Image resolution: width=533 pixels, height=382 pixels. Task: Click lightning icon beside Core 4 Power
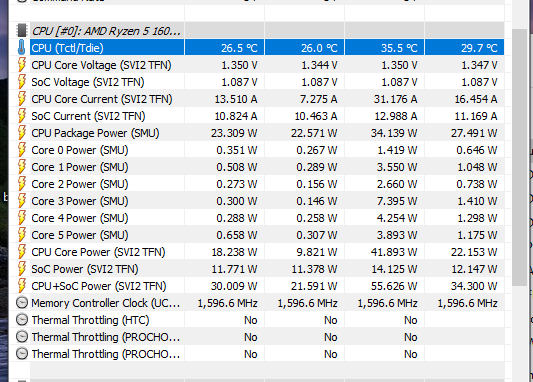click(22, 218)
